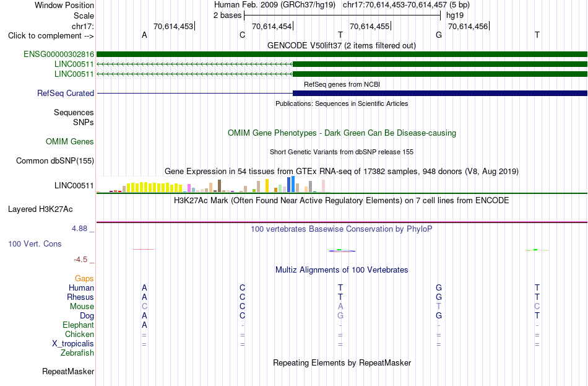This screenshot has width=588, height=386.
Task: Click the X_tropicalis species label
Action: [x=73, y=344]
